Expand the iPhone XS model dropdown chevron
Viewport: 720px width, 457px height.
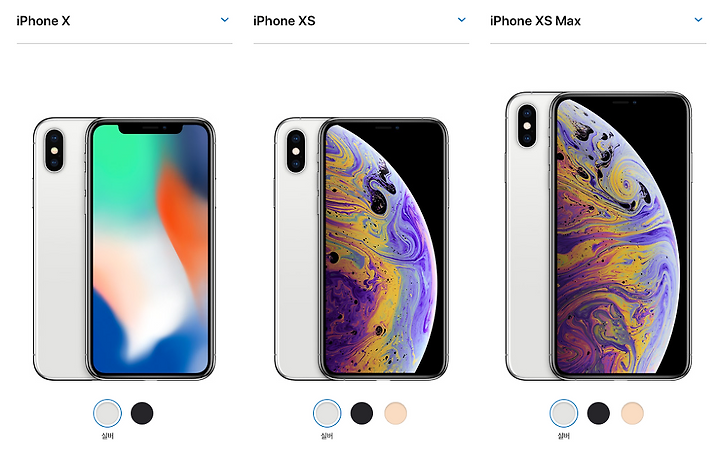point(461,20)
